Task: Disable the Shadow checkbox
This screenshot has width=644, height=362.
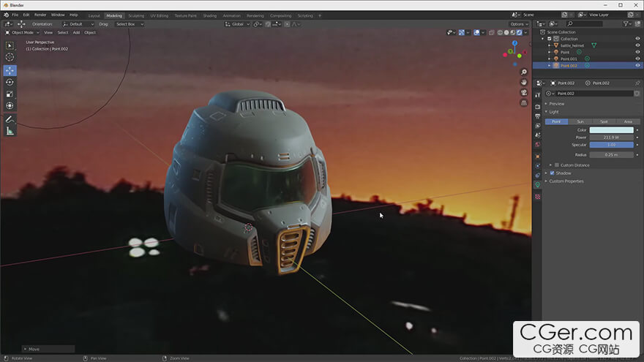Action: tap(552, 173)
